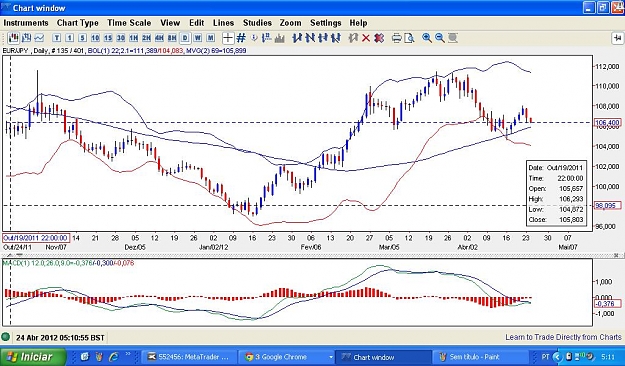
Task: Click the delete all lines icon
Action: (379, 38)
